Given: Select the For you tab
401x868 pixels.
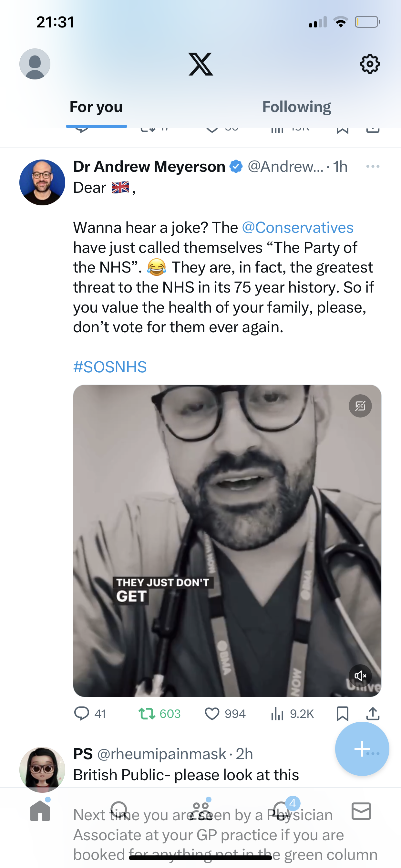Looking at the screenshot, I should [x=96, y=107].
